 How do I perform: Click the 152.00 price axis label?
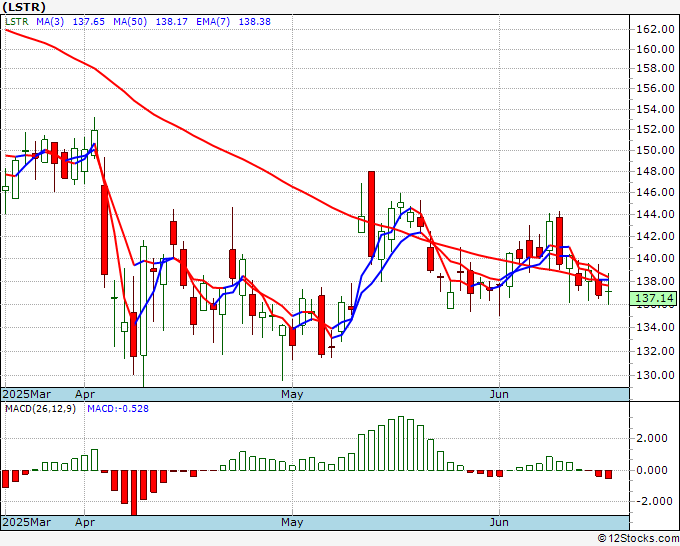655,129
